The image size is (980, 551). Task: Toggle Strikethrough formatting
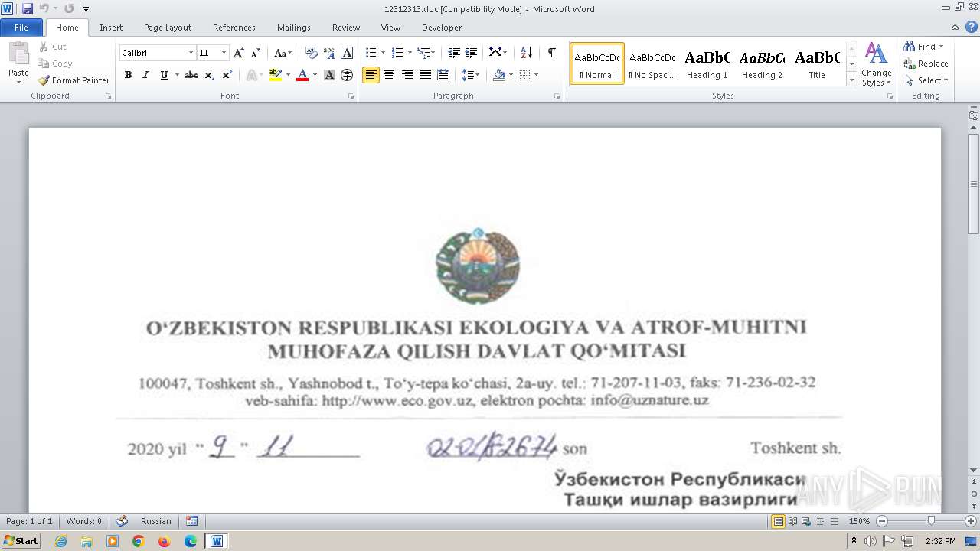tap(191, 75)
